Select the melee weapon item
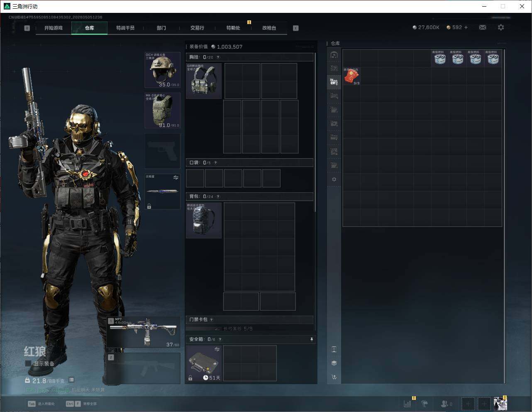The image size is (532, 412). pos(162,191)
